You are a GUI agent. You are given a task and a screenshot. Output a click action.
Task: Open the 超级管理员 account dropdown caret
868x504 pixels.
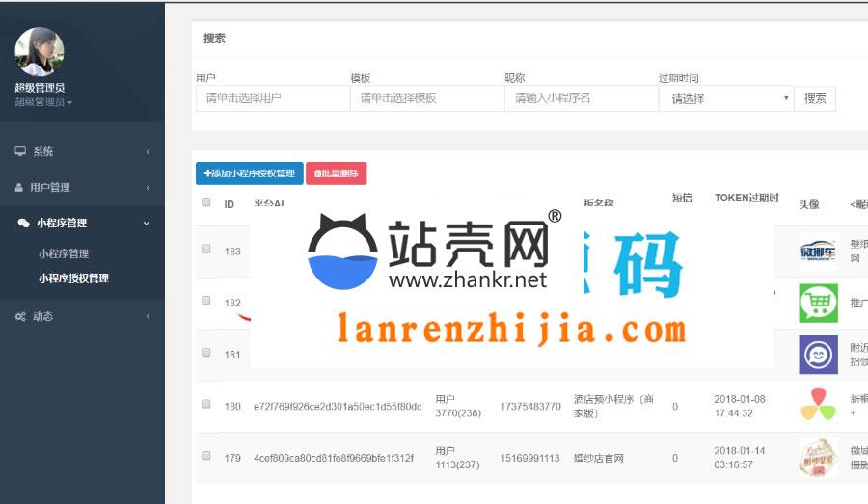[x=69, y=102]
